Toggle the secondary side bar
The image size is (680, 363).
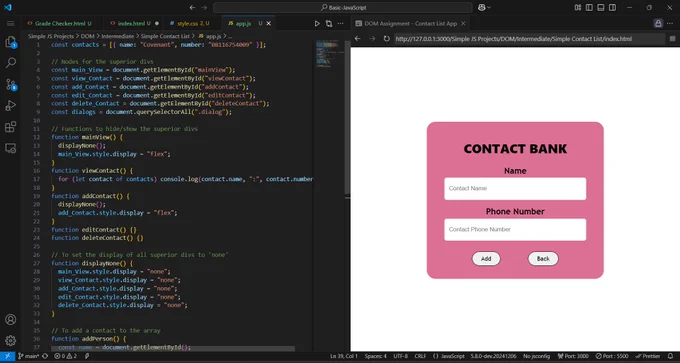(x=612, y=7)
